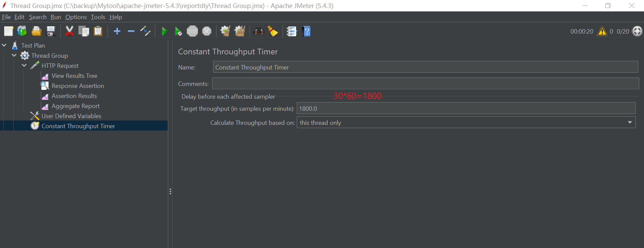Click the split pane divider handle
The height and width of the screenshot is (248, 644).
170,191
